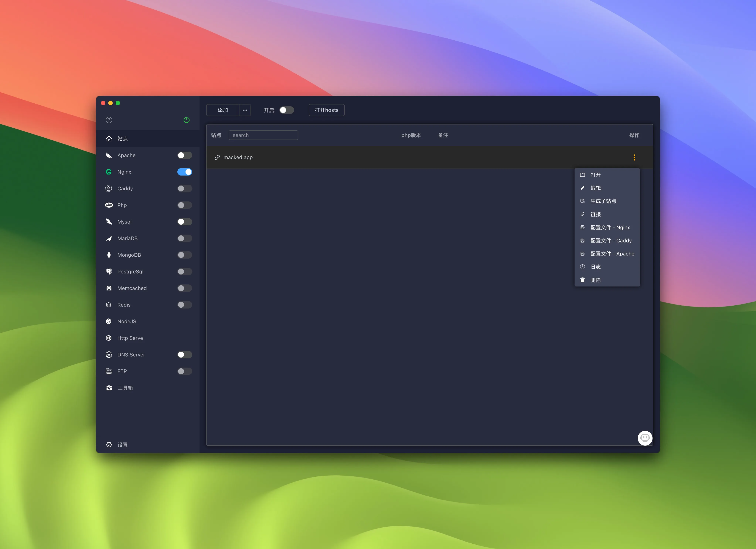Open the chatbot assistant icon

645,438
